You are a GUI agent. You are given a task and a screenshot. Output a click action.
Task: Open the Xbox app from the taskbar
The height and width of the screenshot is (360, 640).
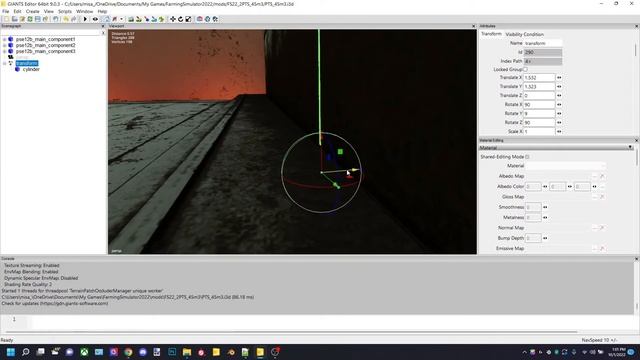coord(84,352)
